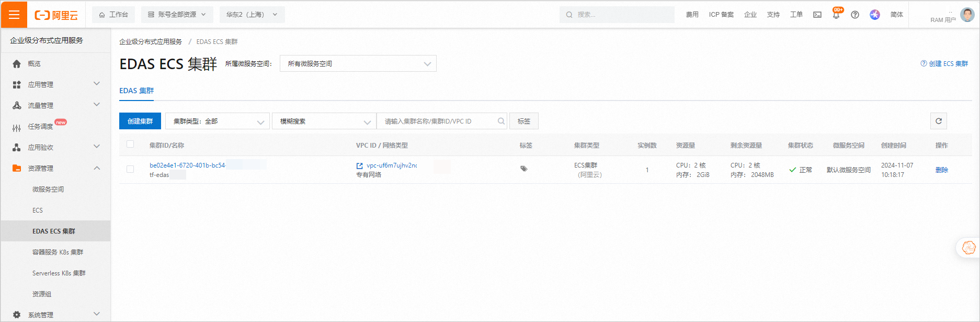Open the 华东2（上海）region selector
This screenshot has height=322, width=980.
[252, 15]
